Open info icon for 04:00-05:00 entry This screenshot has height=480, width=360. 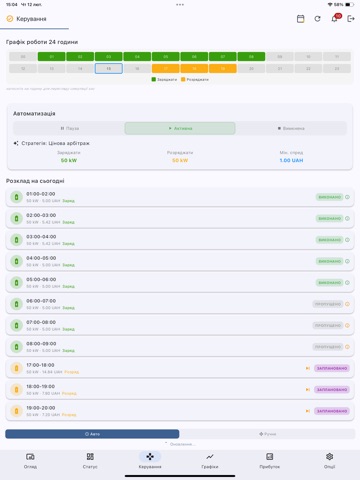pyautogui.click(x=347, y=261)
